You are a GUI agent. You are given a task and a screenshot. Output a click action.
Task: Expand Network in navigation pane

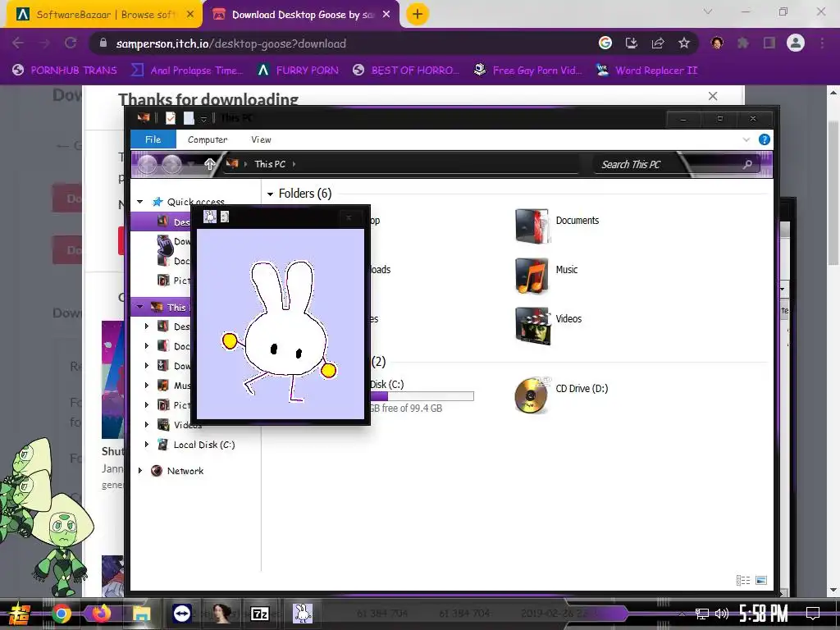point(139,471)
